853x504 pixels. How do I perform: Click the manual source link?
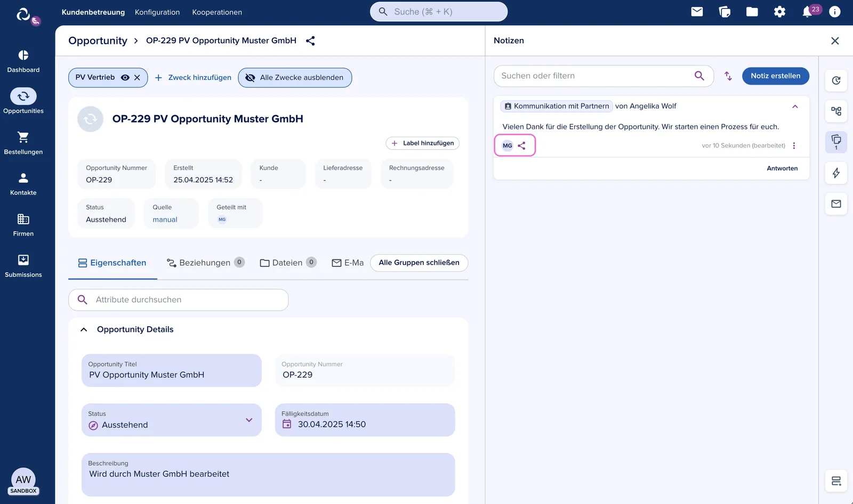[x=165, y=220]
